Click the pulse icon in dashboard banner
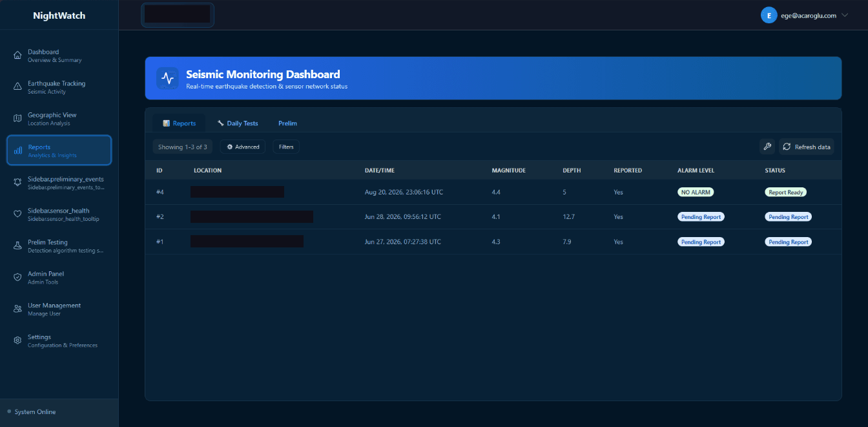The height and width of the screenshot is (427, 868). pyautogui.click(x=167, y=78)
